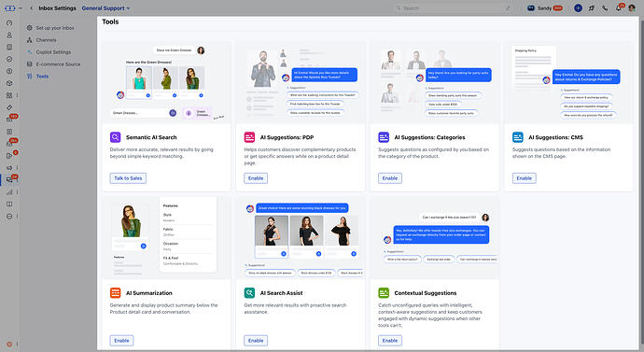Click the icon between plus and phone
Viewport: 644px width, 352px height.
[x=592, y=7]
